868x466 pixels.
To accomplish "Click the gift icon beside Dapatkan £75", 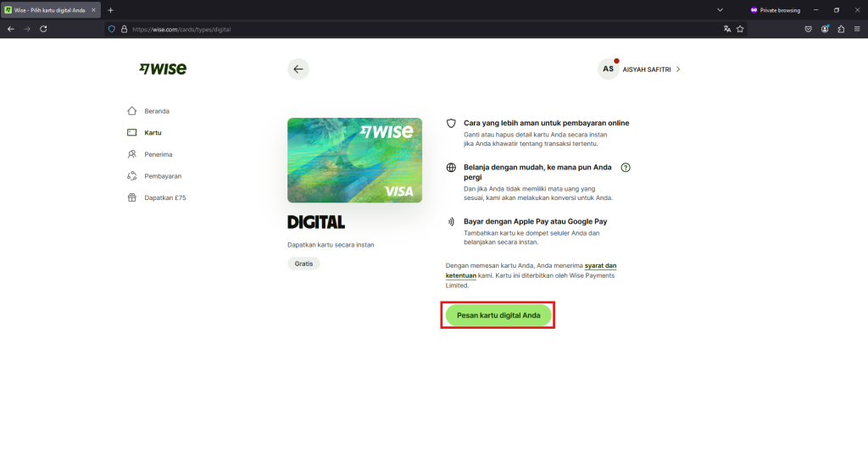I will pyautogui.click(x=131, y=197).
